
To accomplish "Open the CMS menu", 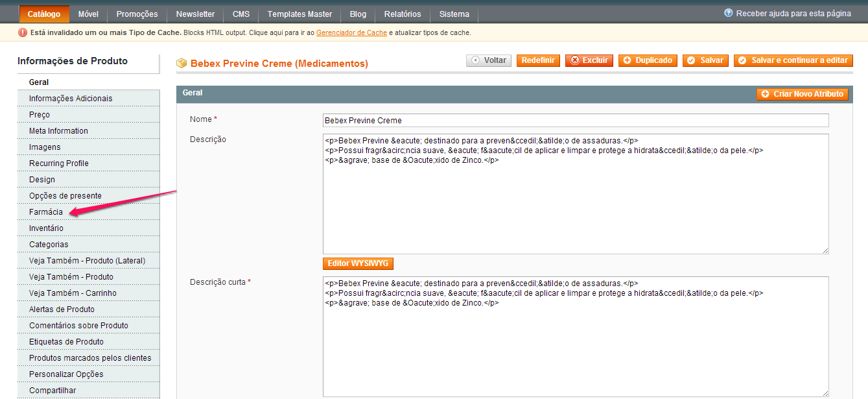I will (x=241, y=14).
